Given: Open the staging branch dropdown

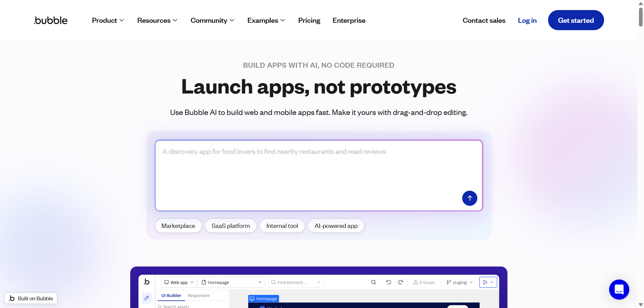Looking at the screenshot, I should click(460, 282).
